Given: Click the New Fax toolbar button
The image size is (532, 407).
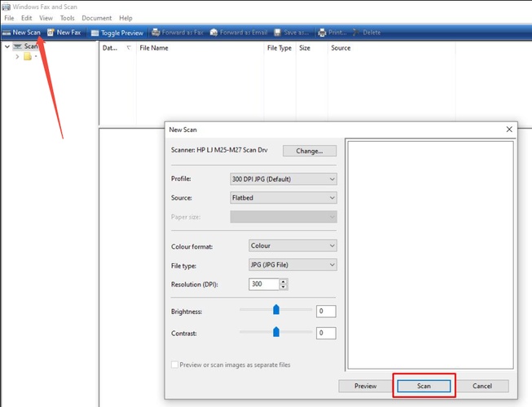Looking at the screenshot, I should (x=64, y=33).
